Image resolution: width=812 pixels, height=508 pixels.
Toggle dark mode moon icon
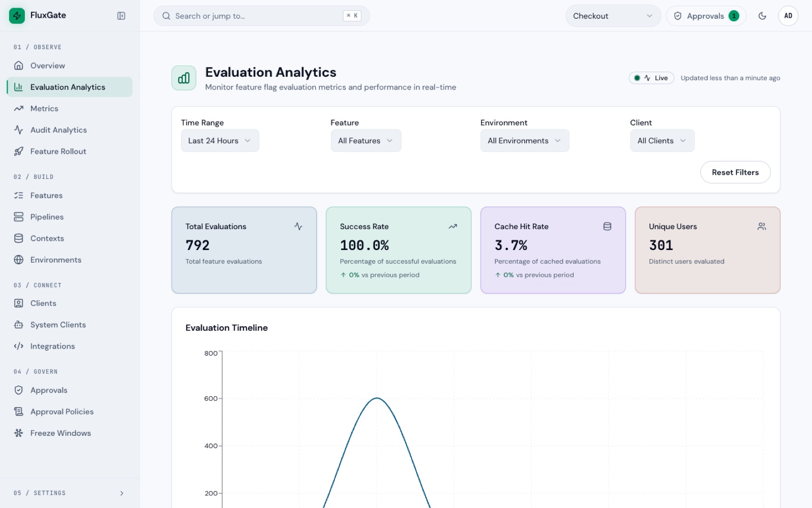pos(762,16)
